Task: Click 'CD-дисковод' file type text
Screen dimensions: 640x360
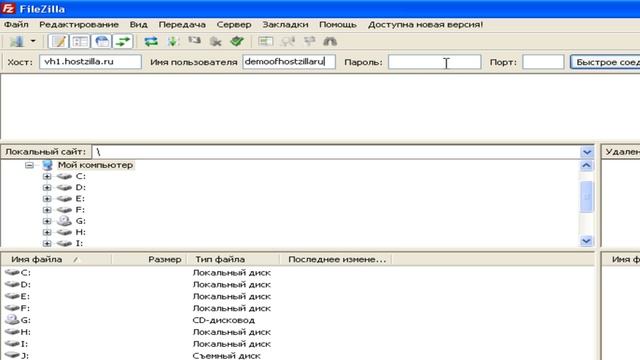Action: click(x=224, y=320)
